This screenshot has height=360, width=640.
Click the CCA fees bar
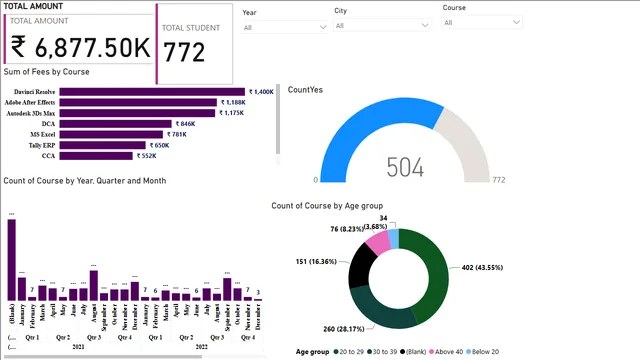[96, 156]
